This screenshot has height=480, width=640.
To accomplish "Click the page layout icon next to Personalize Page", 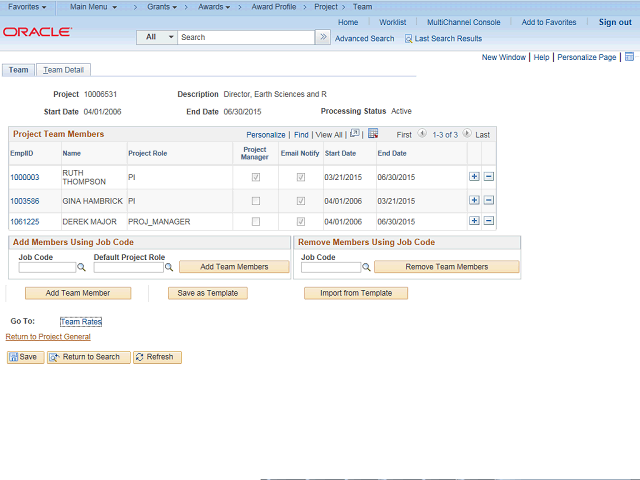I will click(630, 57).
